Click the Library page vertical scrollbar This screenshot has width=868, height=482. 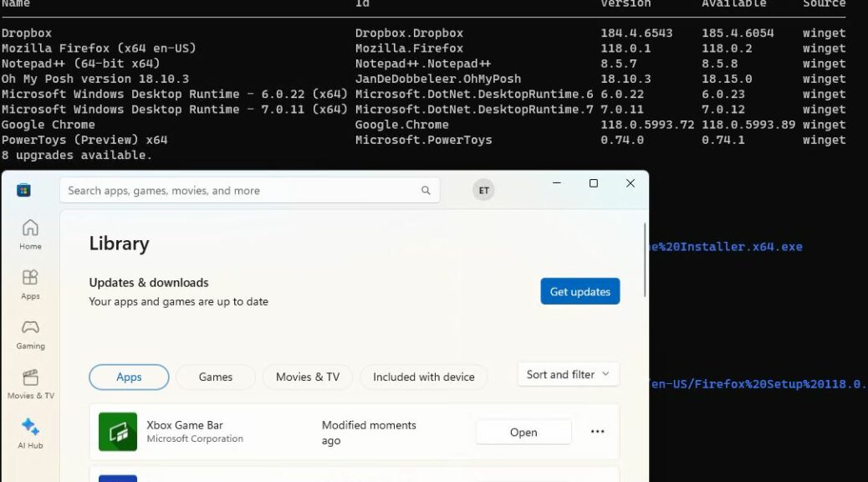[x=645, y=260]
